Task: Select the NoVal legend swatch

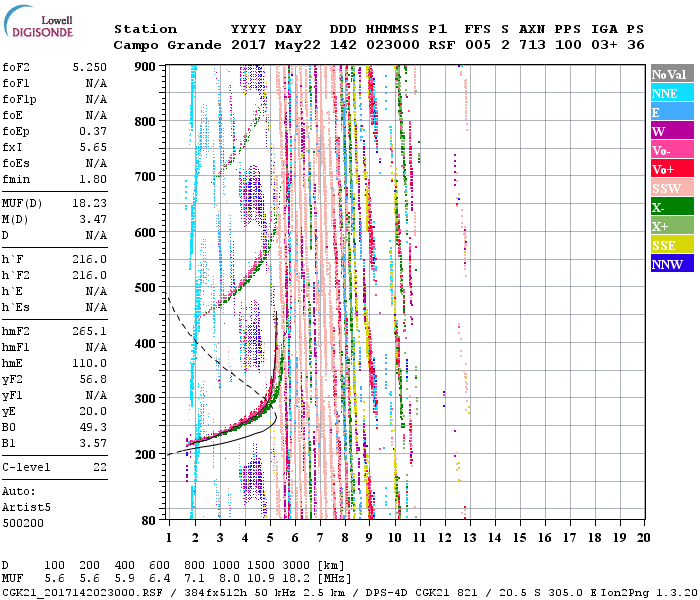Action: [673, 74]
